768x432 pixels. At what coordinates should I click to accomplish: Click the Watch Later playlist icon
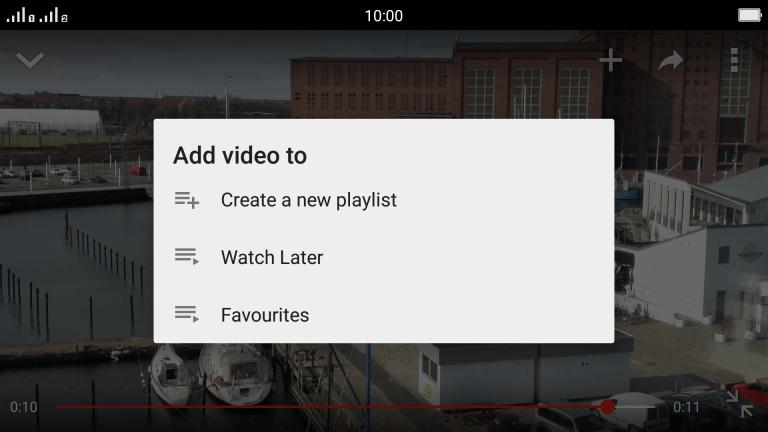187,257
